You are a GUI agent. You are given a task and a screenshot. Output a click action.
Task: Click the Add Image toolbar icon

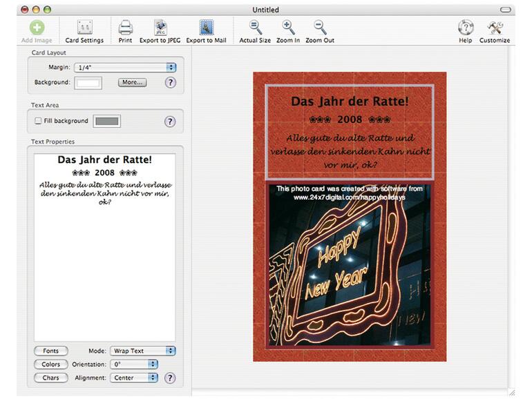pos(37,28)
